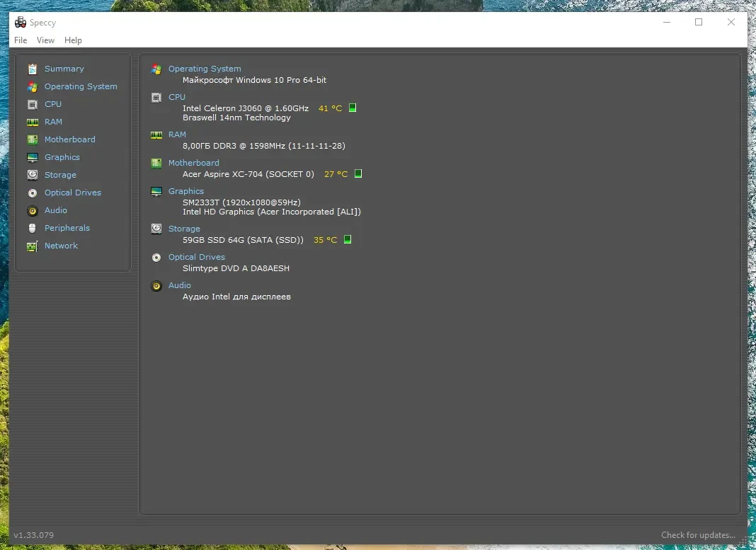The image size is (756, 550).
Task: Click the Motherboard icon in sidebar
Action: 33,139
